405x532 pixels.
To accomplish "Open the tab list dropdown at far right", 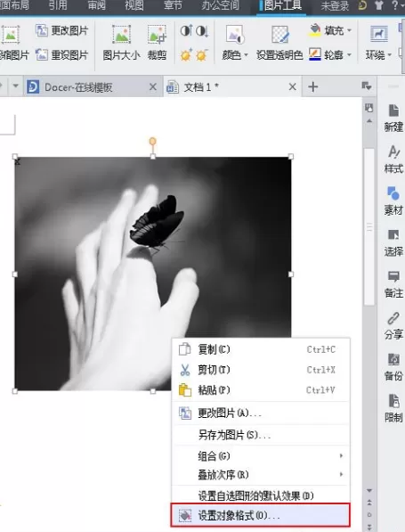I will 367,86.
